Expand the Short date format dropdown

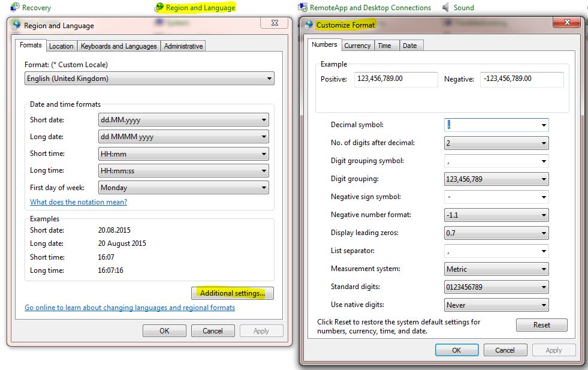(183, 120)
